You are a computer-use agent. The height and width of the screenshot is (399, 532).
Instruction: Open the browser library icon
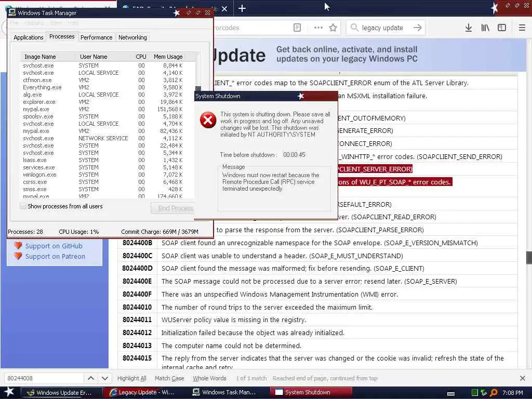pos(485,28)
